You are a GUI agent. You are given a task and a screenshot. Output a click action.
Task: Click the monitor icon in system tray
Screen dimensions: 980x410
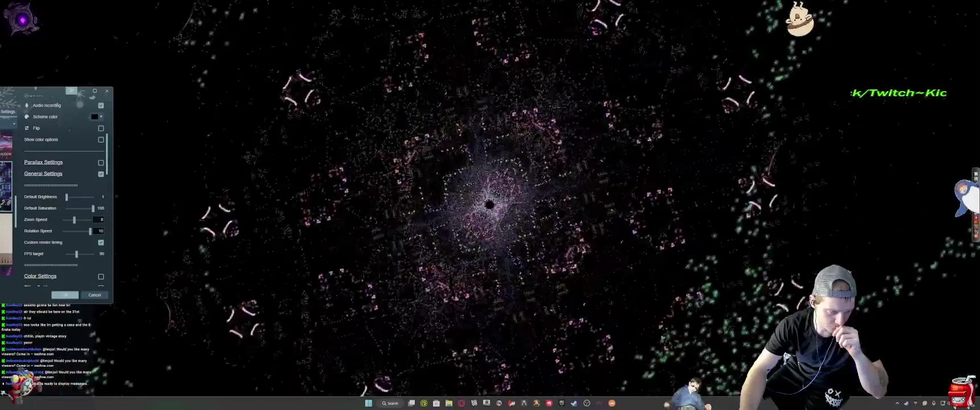point(943,403)
